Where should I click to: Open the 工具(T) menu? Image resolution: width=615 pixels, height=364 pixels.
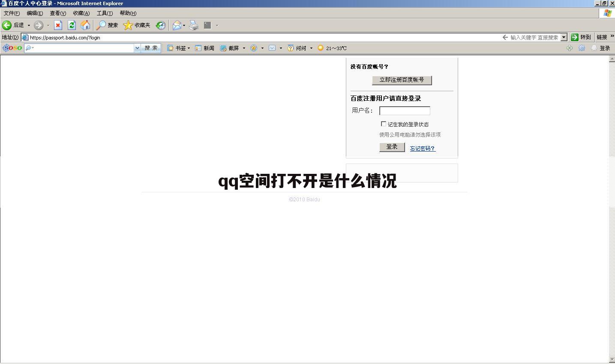105,13
